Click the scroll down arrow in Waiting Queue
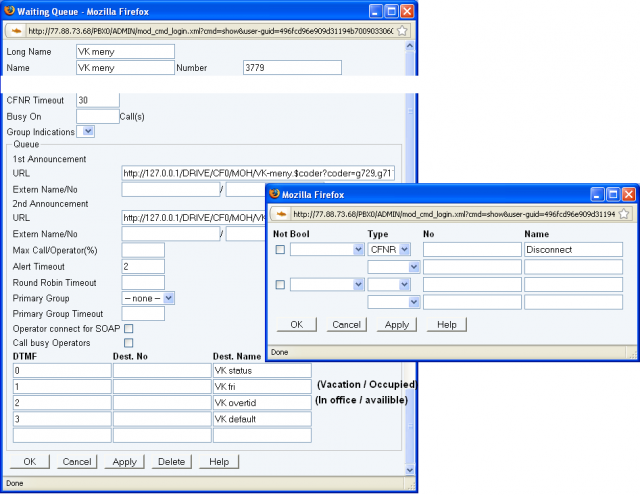This screenshot has width=640, height=496. (x=410, y=470)
